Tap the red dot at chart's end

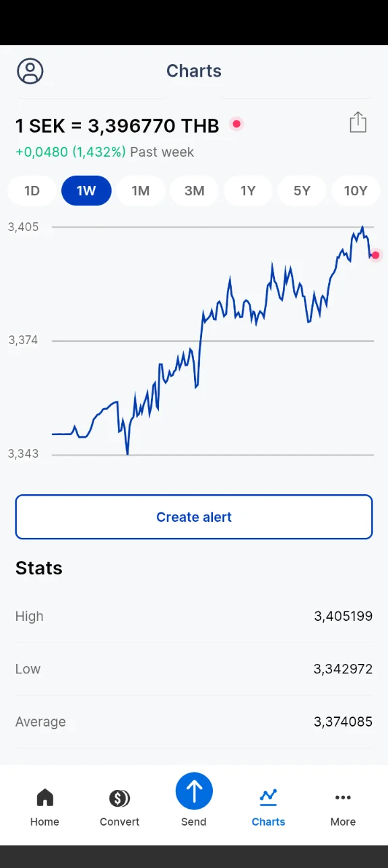point(376,255)
